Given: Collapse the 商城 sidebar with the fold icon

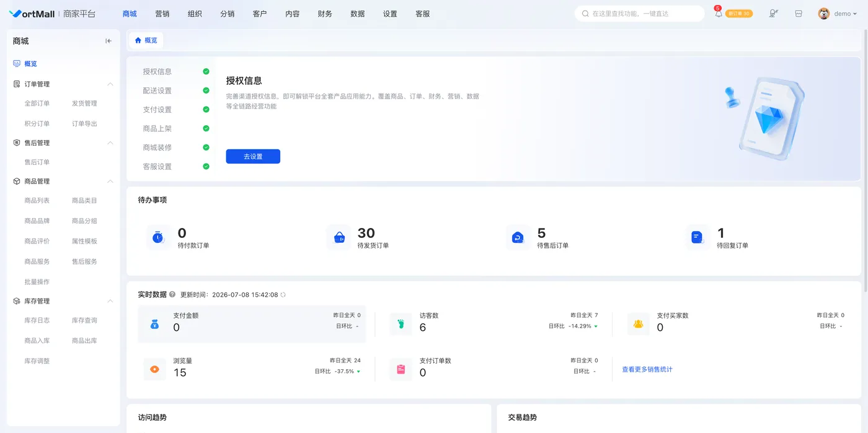Looking at the screenshot, I should [108, 41].
